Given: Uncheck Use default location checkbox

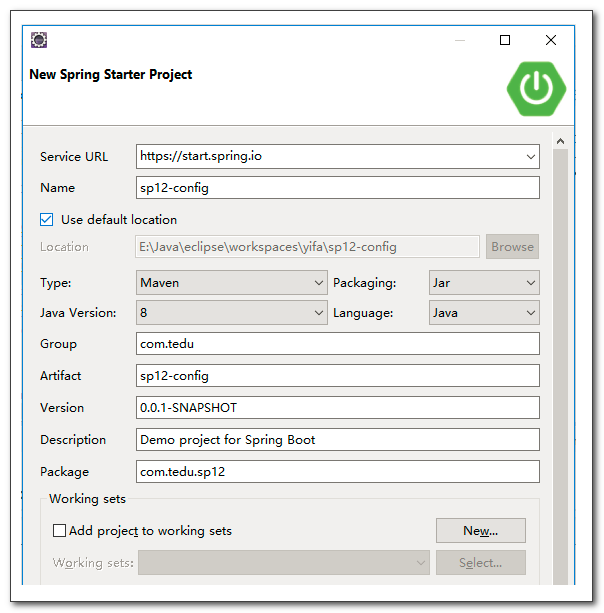Looking at the screenshot, I should pyautogui.click(x=47, y=219).
